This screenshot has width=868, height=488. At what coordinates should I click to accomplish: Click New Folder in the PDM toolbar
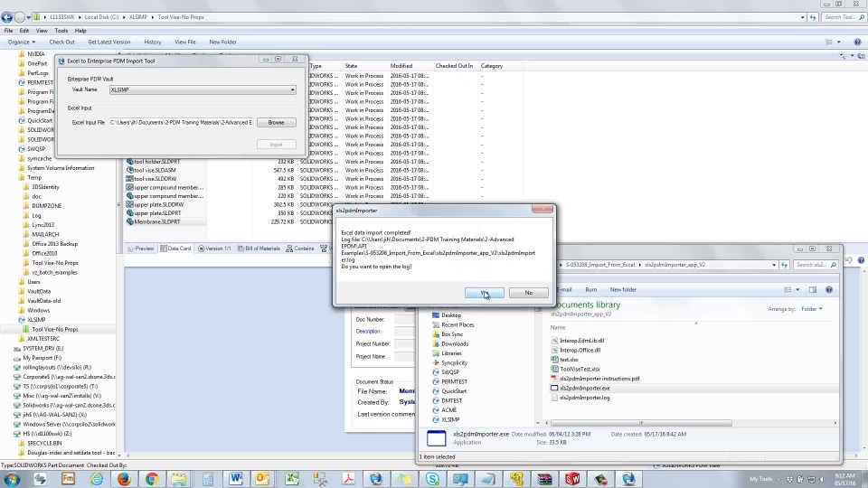tap(222, 42)
